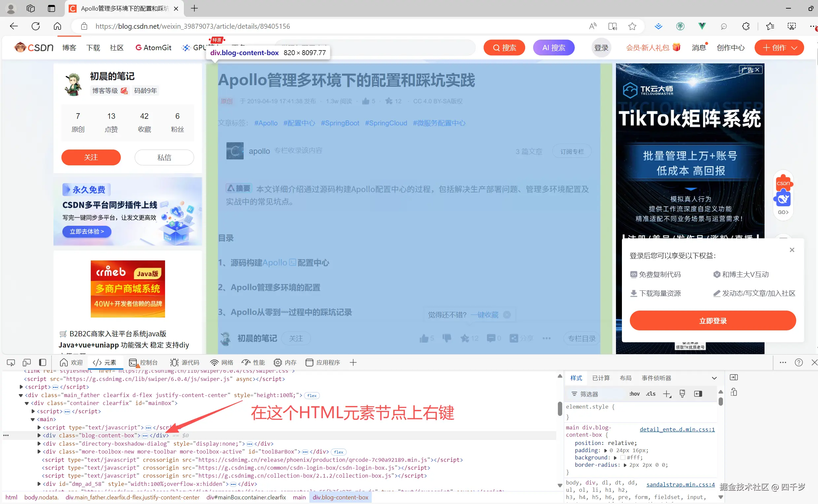Expand the div.blog-content-box element node
This screenshot has width=818, height=504.
coord(39,435)
